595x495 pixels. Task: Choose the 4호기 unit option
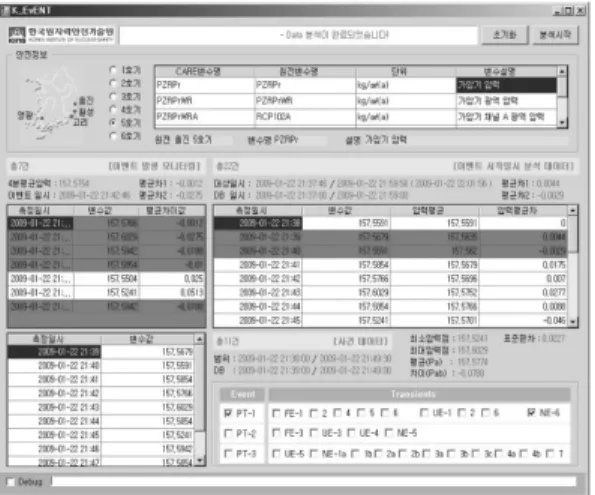pos(113,110)
